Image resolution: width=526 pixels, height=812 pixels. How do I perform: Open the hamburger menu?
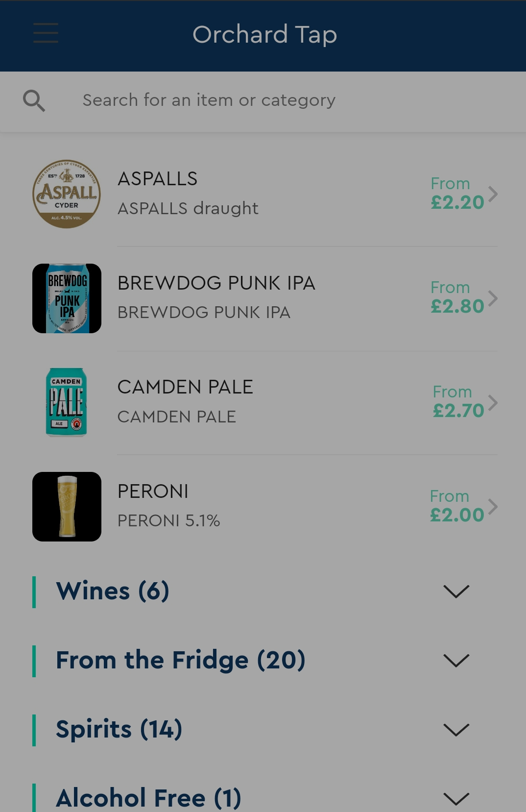click(46, 33)
